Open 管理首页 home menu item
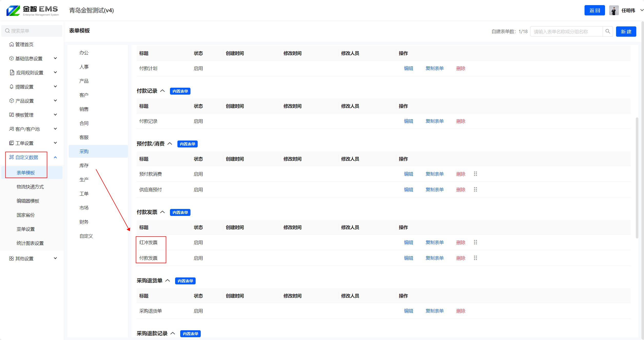 24,45
